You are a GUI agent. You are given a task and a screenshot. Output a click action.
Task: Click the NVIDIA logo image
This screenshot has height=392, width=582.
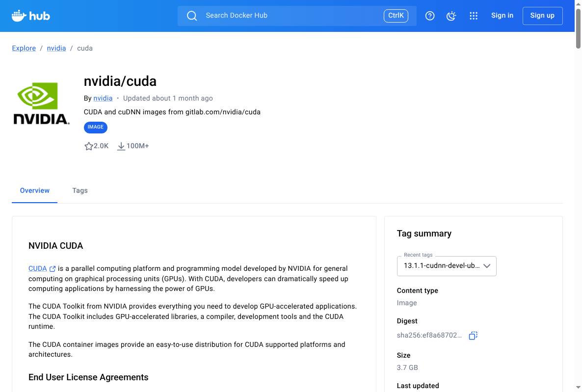(41, 103)
